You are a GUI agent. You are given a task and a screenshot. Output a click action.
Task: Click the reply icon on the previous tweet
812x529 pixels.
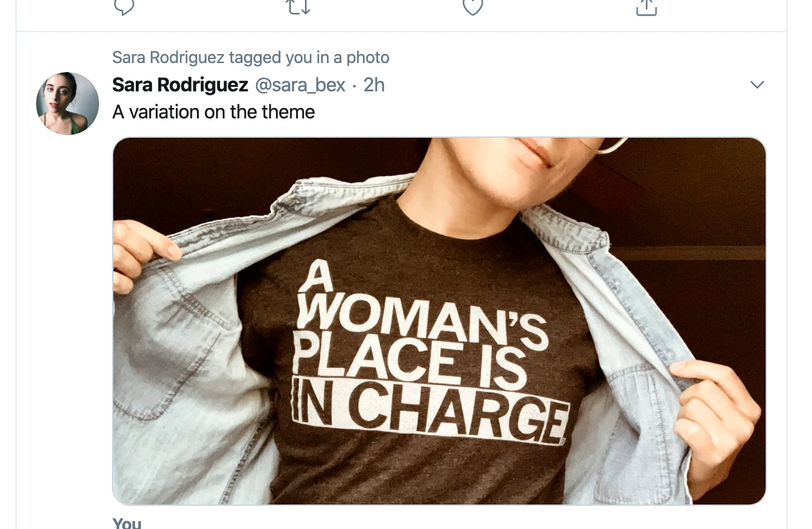(x=124, y=6)
